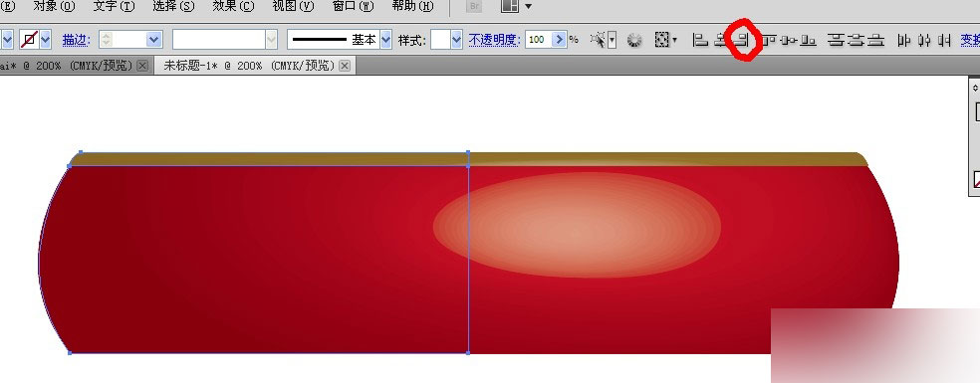
Task: Open the 描边 stroke panel link
Action: (77, 40)
